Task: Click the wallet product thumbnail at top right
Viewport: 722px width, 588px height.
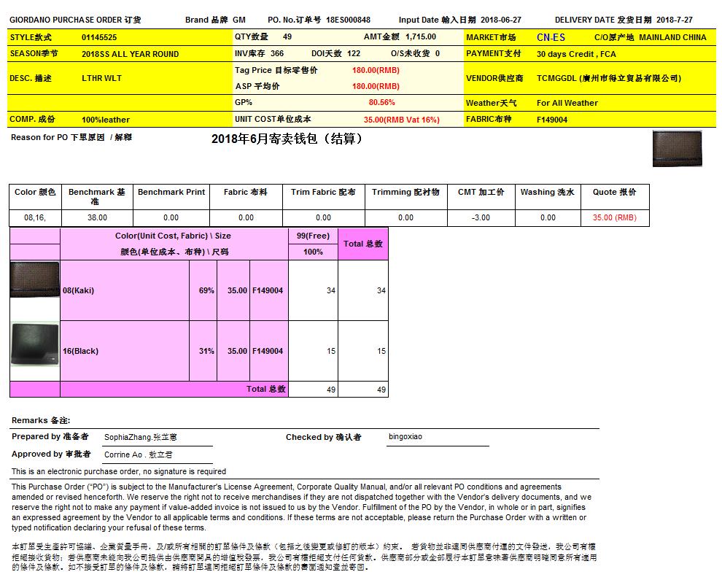Action: (x=676, y=149)
